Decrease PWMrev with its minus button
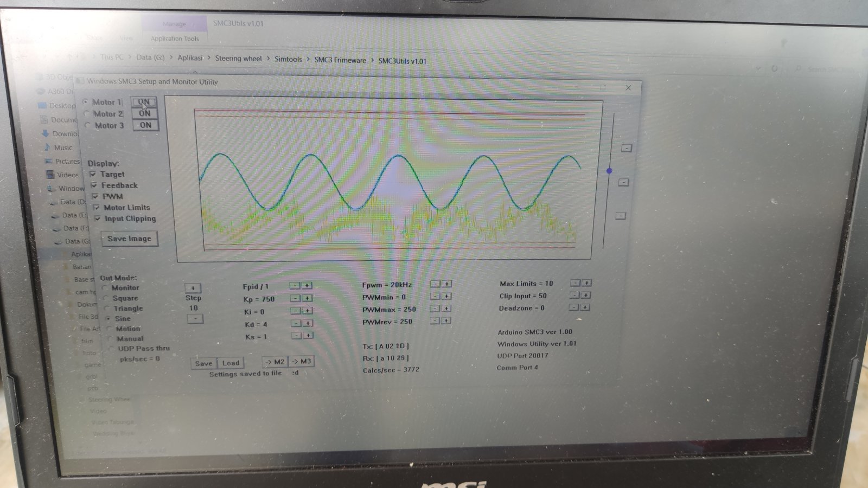 [435, 321]
